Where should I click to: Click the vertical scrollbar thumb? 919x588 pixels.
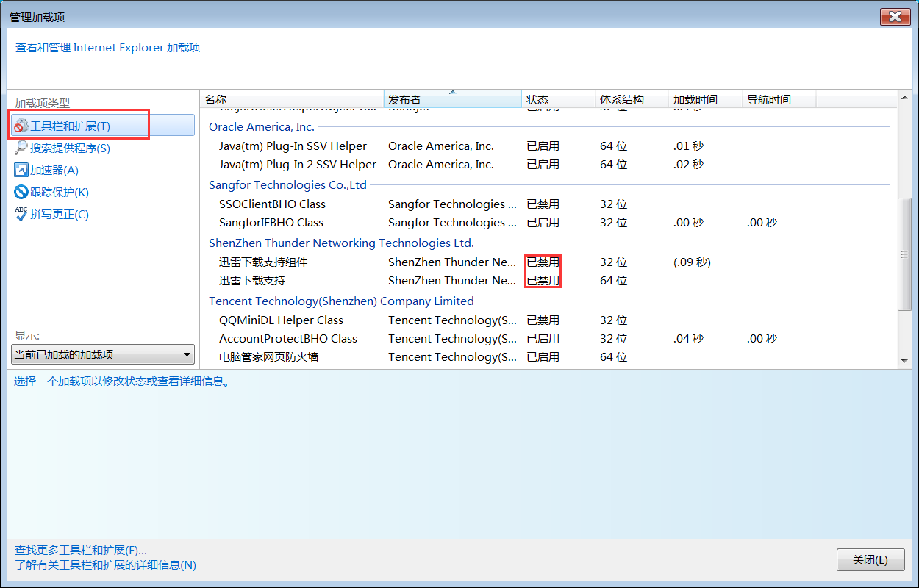coord(905,254)
